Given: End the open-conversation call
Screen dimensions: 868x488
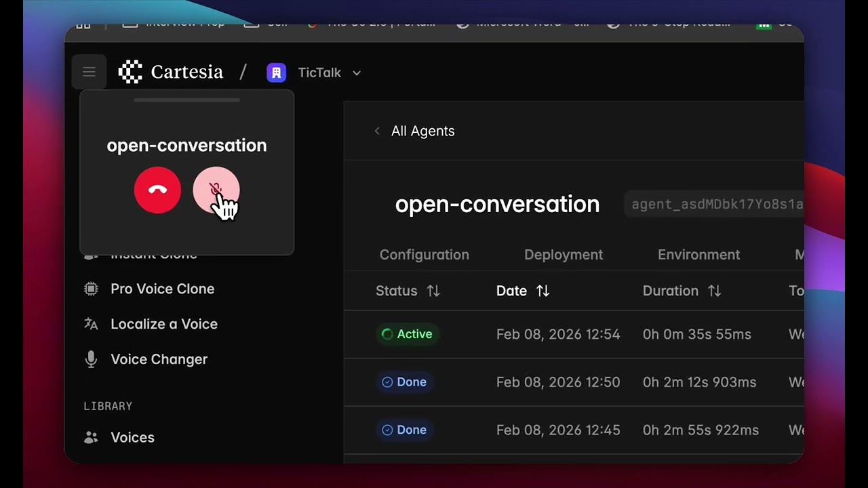Looking at the screenshot, I should [x=157, y=190].
